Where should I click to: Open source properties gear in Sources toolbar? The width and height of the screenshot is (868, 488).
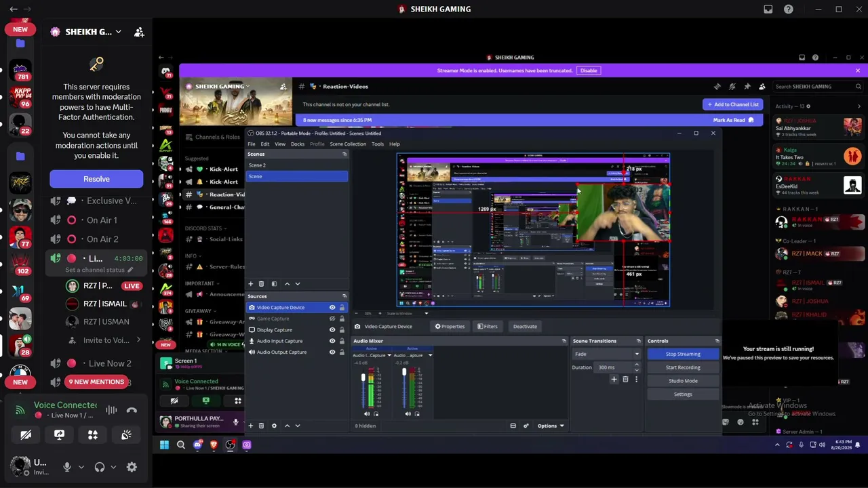(274, 426)
